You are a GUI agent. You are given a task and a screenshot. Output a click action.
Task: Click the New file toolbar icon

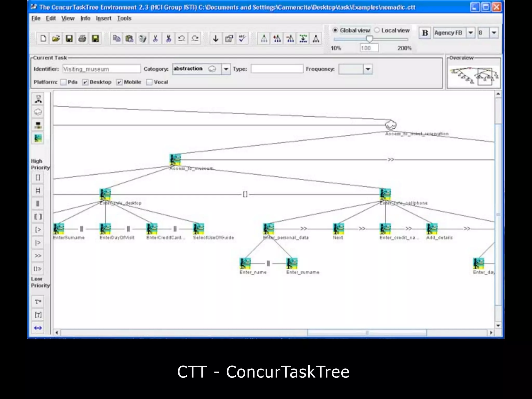[43, 39]
